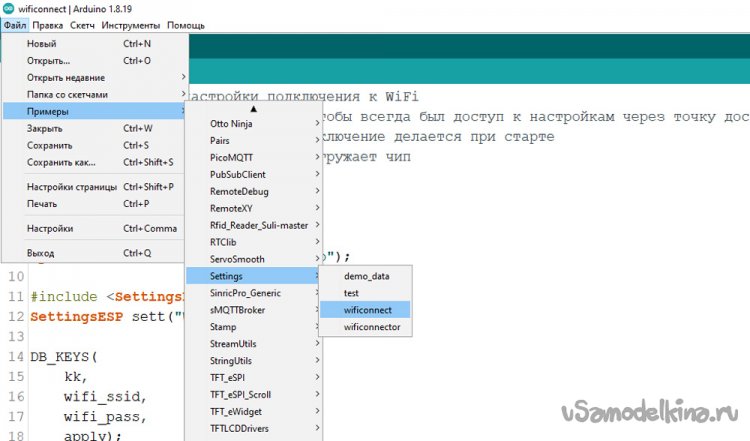Image resolution: width=750 pixels, height=441 pixels.
Task: Open the wificonnector example
Action: click(x=365, y=327)
